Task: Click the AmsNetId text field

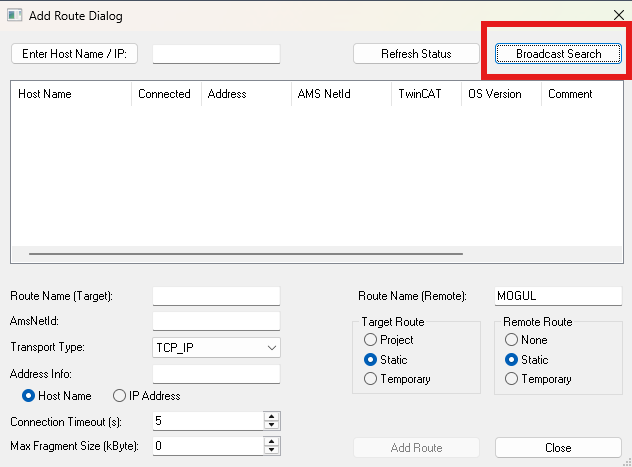Action: tap(216, 321)
